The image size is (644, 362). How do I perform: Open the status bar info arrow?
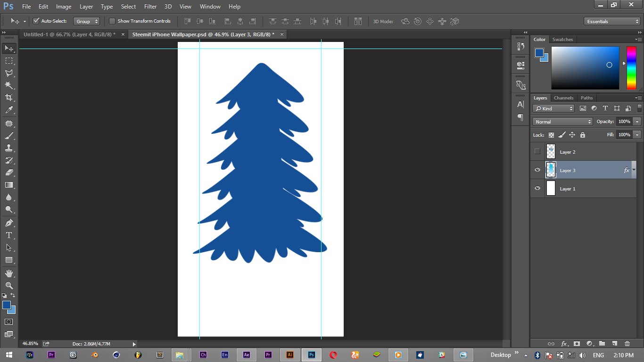coord(134,344)
